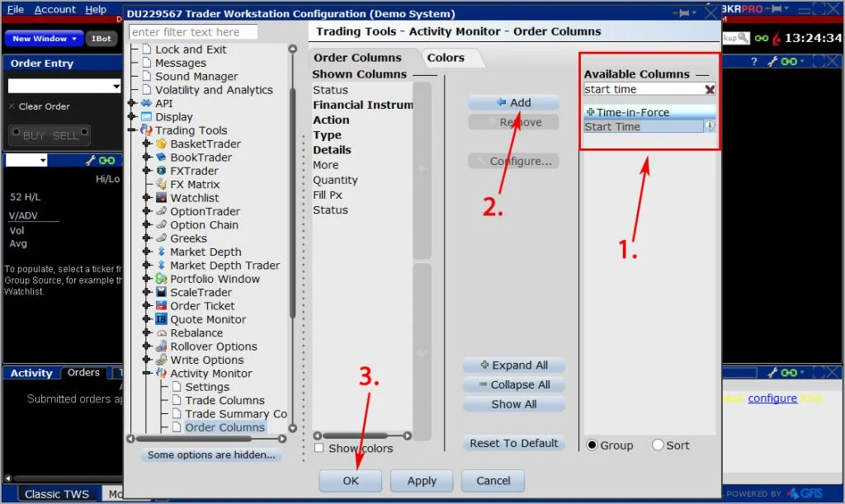Image resolution: width=845 pixels, height=504 pixels.
Task: Select the Sort radio button
Action: pos(658,445)
